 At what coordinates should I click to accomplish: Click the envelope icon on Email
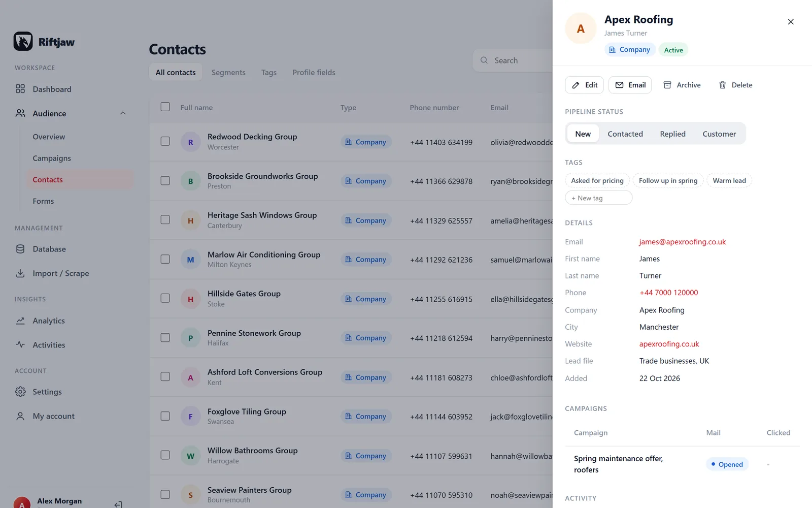tap(619, 85)
